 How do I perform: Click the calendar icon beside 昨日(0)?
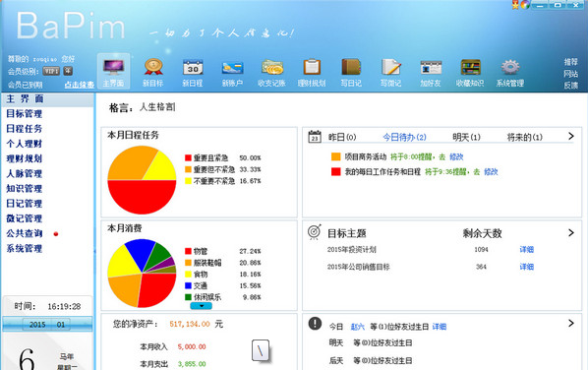click(315, 137)
